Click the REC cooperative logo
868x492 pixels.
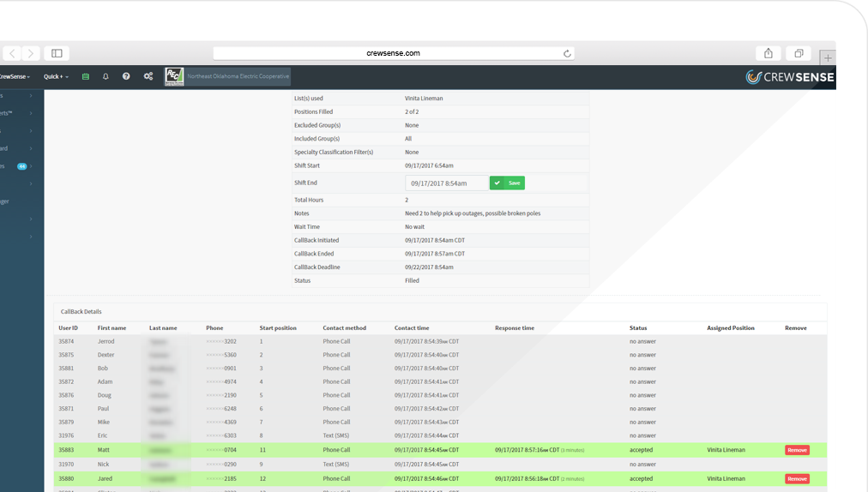[174, 76]
